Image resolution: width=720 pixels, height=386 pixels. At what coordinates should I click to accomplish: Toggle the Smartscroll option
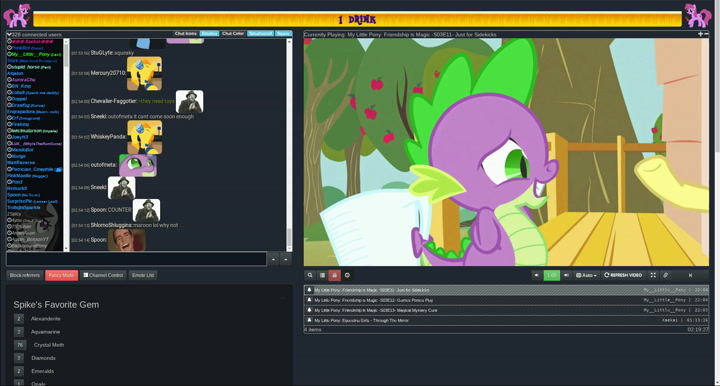[x=260, y=34]
